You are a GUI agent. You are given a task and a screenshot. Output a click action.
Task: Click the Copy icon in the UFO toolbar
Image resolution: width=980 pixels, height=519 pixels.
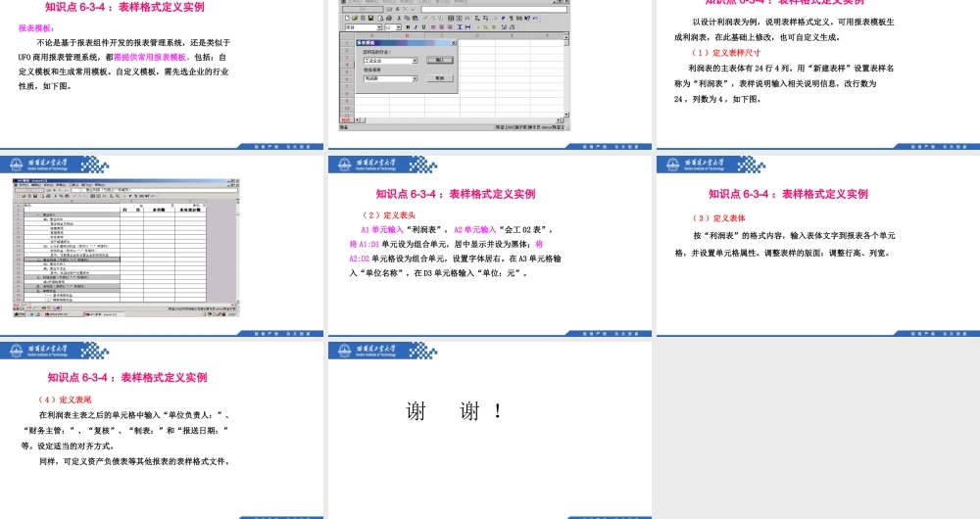click(407, 18)
